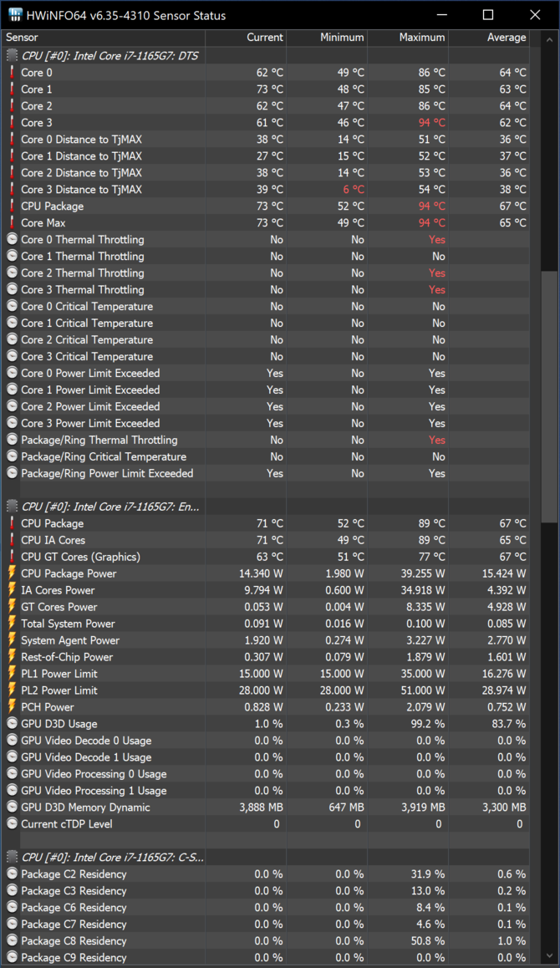Viewport: 560px width, 968px height.
Task: Select the GPU Video Processing 0 Usage row
Action: coord(266,773)
